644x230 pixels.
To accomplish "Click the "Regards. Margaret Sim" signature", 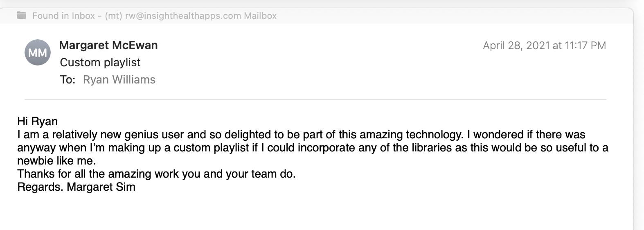I will coord(76,187).
